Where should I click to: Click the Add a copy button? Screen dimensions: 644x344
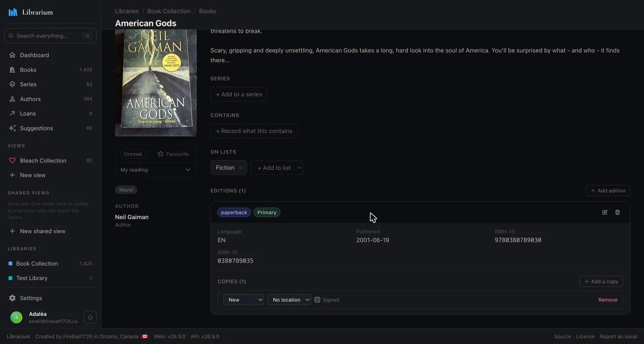(x=601, y=281)
